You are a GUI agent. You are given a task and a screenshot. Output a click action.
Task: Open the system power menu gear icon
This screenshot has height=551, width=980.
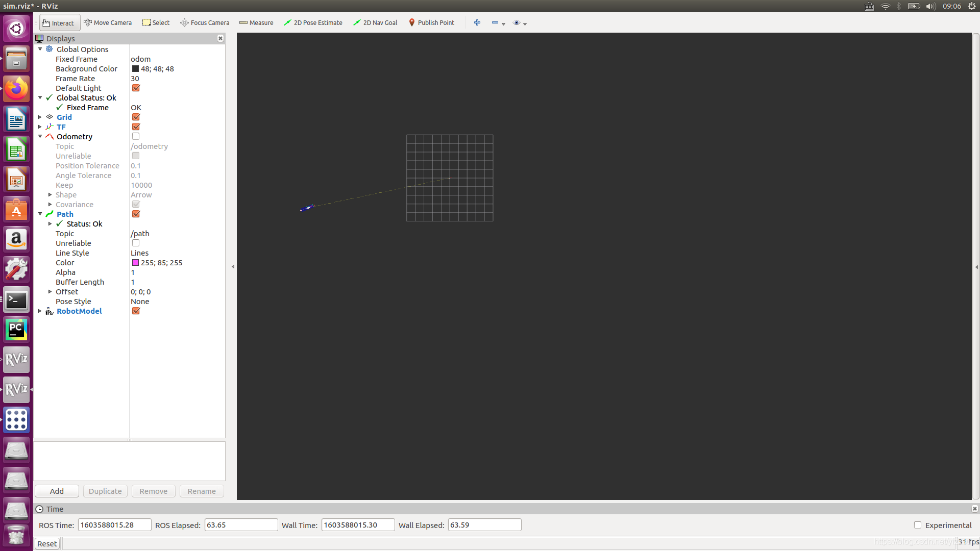click(972, 6)
